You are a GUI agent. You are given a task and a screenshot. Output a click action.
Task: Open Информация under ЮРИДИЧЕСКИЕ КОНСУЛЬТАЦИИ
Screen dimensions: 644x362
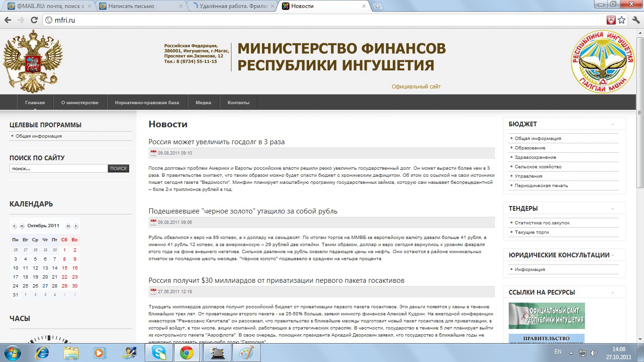point(530,270)
